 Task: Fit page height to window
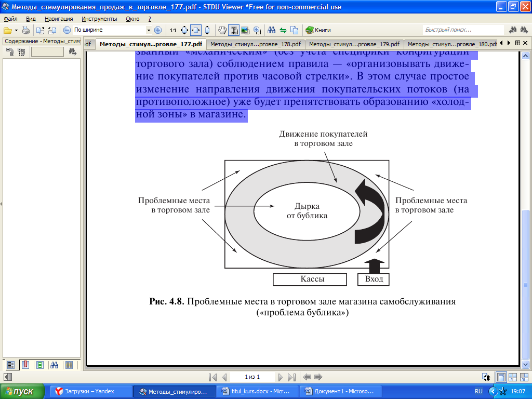207,30
